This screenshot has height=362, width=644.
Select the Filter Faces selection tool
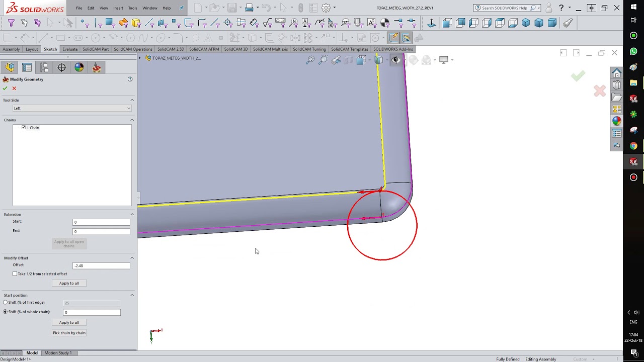coord(110,23)
